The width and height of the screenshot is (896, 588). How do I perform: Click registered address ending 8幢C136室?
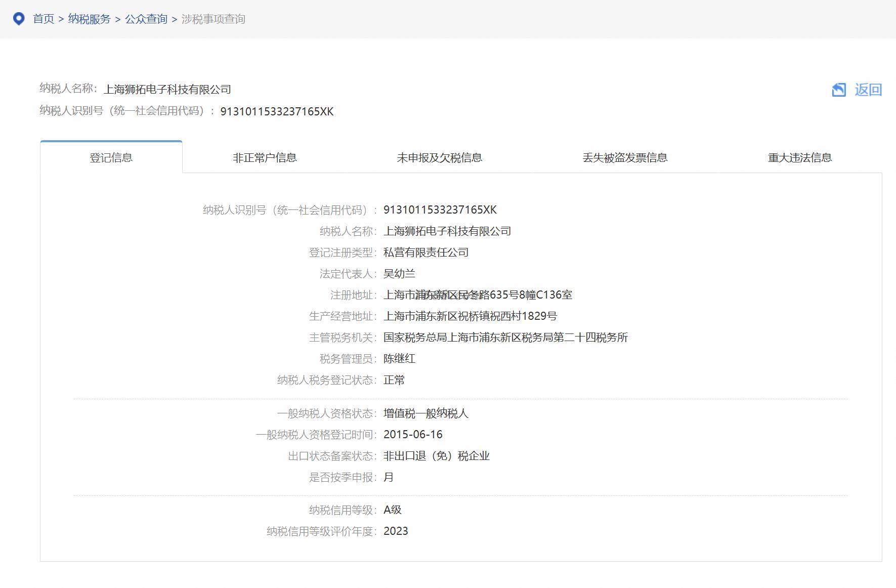pyautogui.click(x=478, y=295)
